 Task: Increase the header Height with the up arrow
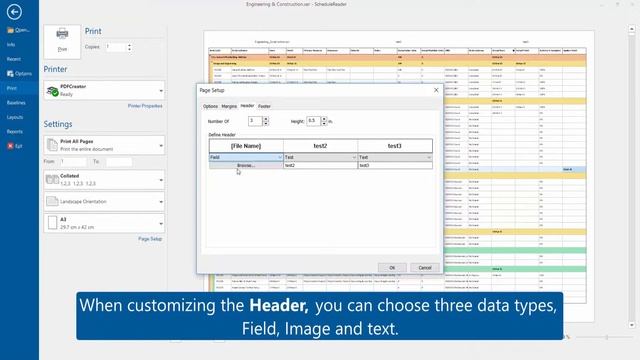tap(324, 119)
